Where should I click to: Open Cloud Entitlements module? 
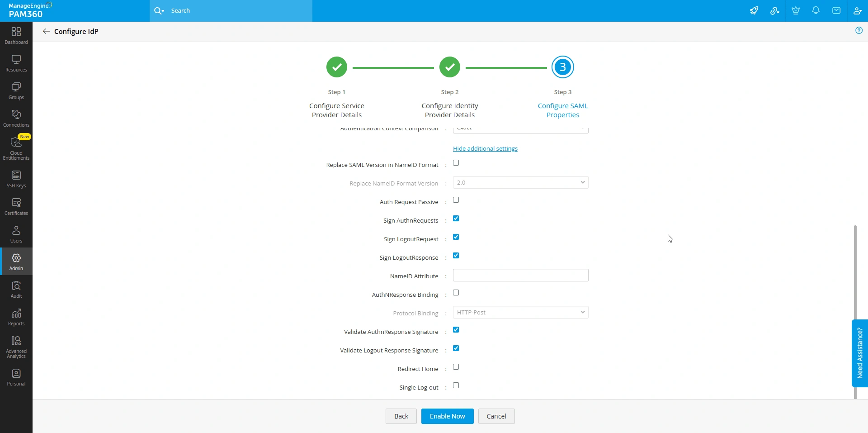[x=16, y=148]
